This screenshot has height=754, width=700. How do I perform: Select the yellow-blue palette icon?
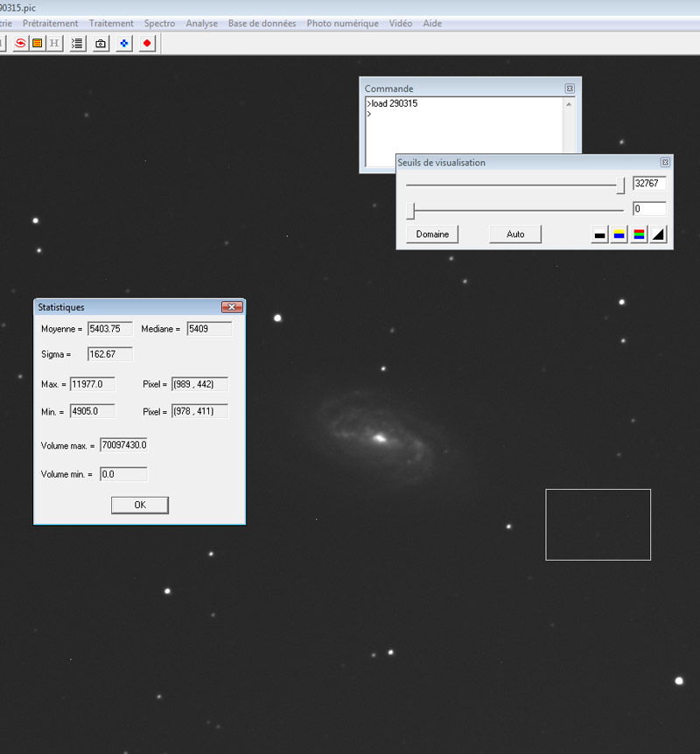[619, 234]
